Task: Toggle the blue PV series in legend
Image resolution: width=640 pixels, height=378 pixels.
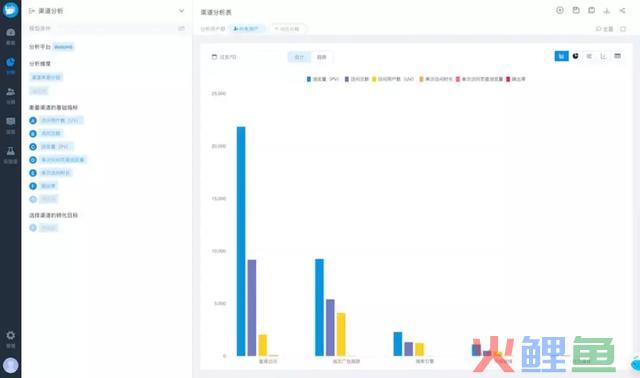Action: tap(322, 79)
